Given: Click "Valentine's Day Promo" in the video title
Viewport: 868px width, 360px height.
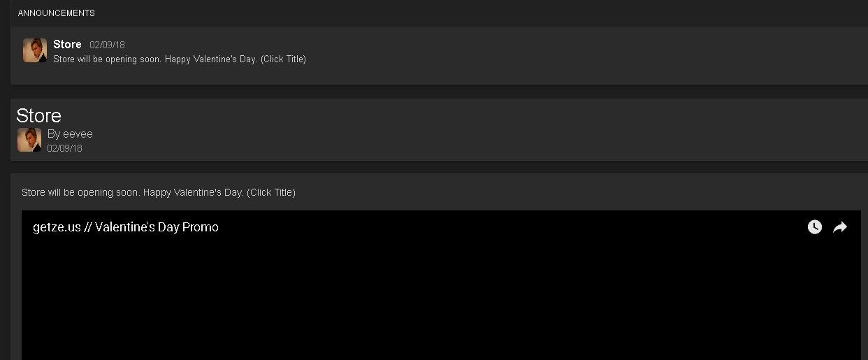Looking at the screenshot, I should [x=157, y=227].
